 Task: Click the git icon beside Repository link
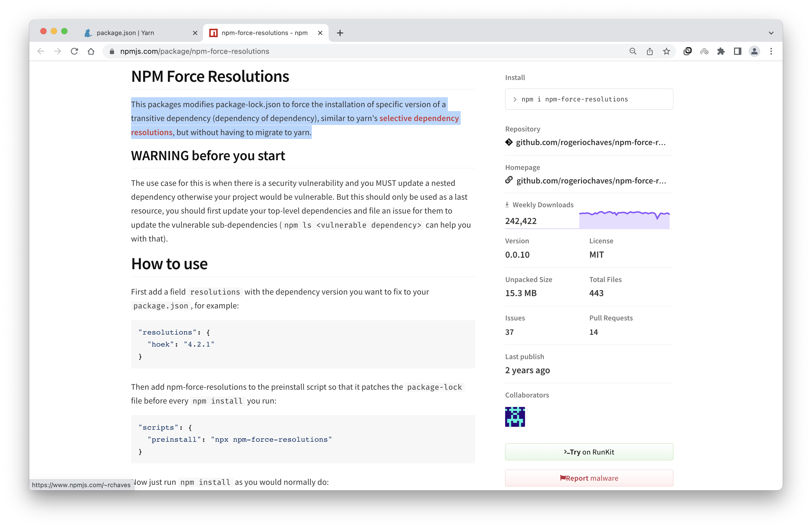tap(509, 142)
